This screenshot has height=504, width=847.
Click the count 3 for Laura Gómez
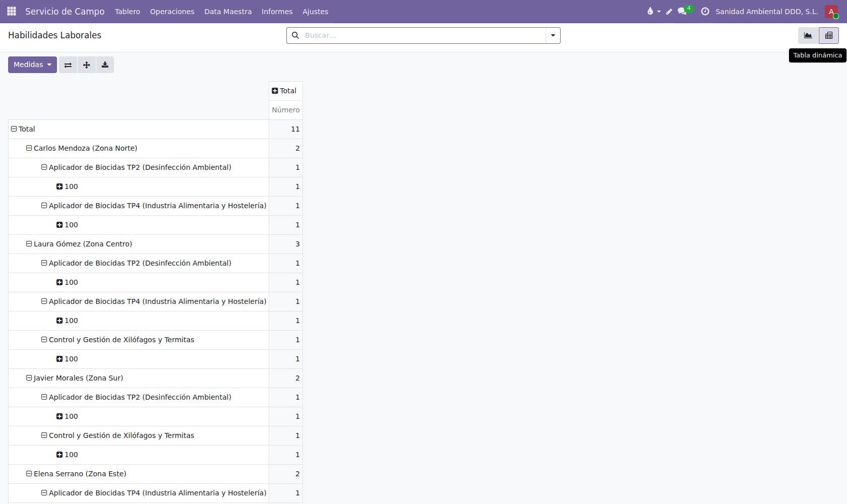286,244
